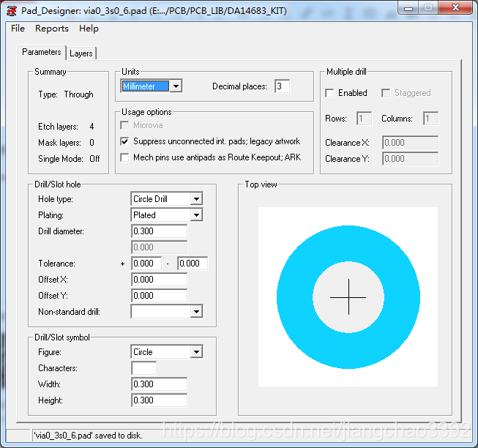Click the 'Single Mode: Off' summary text
This screenshot has height=448, width=478.
point(69,159)
